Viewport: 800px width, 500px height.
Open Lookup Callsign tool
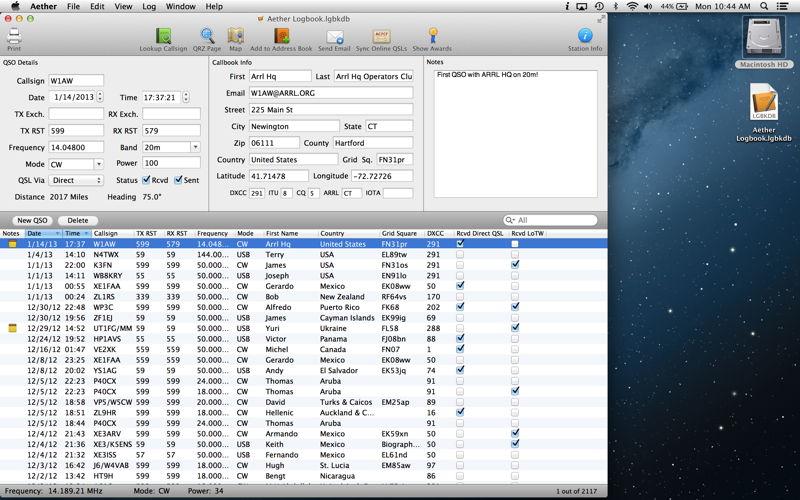coord(163,37)
